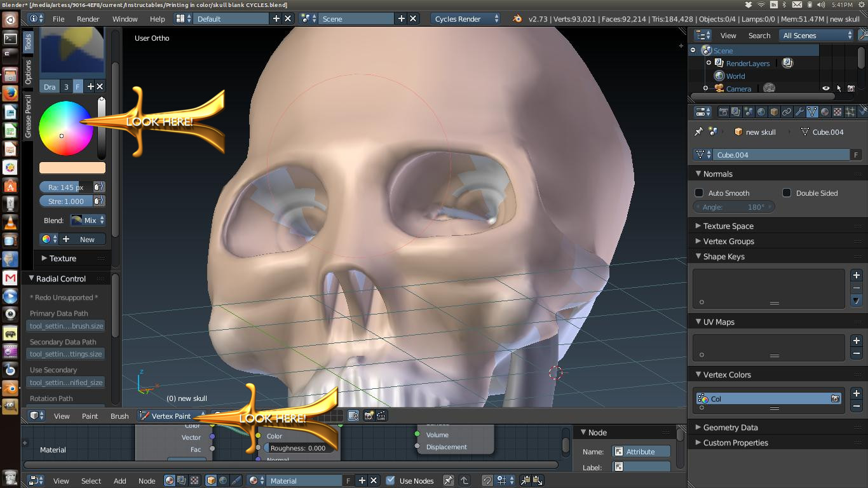The height and width of the screenshot is (488, 868).
Task: Open Render Layers properties tab
Action: pos(736,112)
